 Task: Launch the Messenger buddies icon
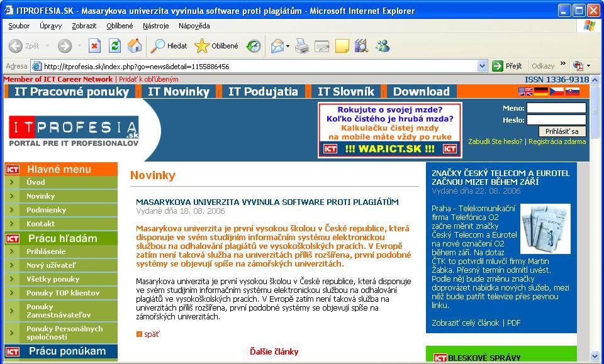pyautogui.click(x=383, y=46)
